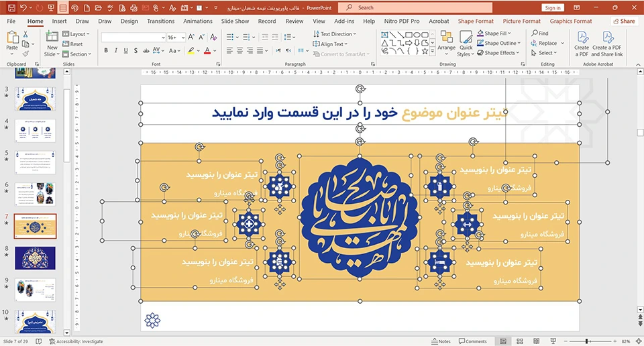This screenshot has height=346, width=644.
Task: Click the Share button
Action: [625, 21]
